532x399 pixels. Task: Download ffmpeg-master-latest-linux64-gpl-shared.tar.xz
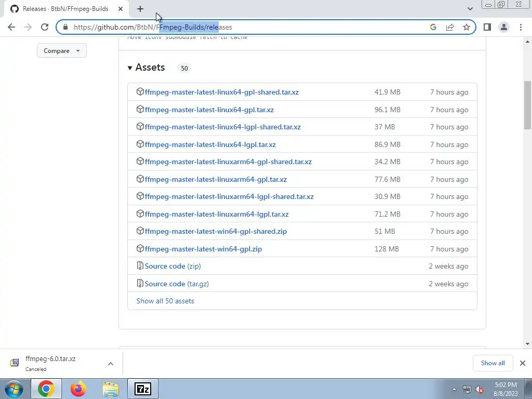coord(221,92)
